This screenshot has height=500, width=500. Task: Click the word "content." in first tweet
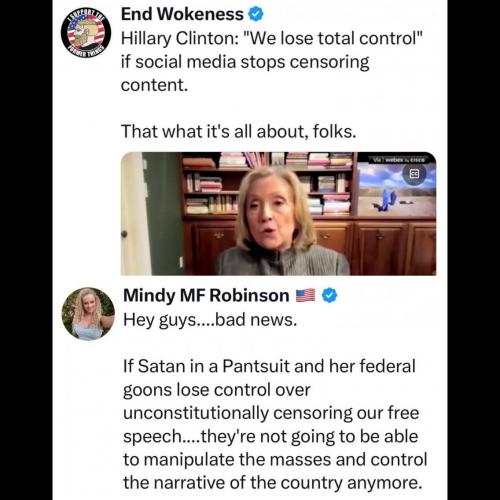pos(154,85)
